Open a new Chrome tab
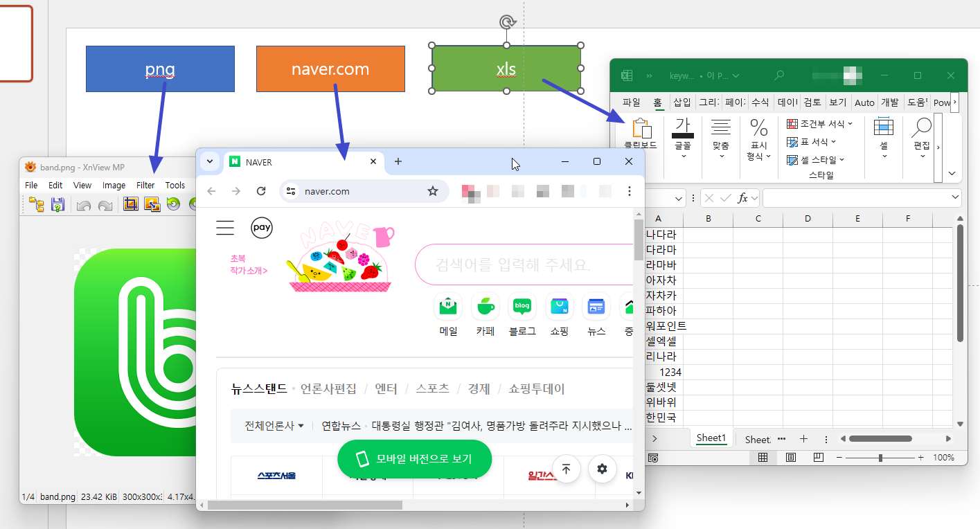This screenshot has height=529, width=980. (398, 161)
